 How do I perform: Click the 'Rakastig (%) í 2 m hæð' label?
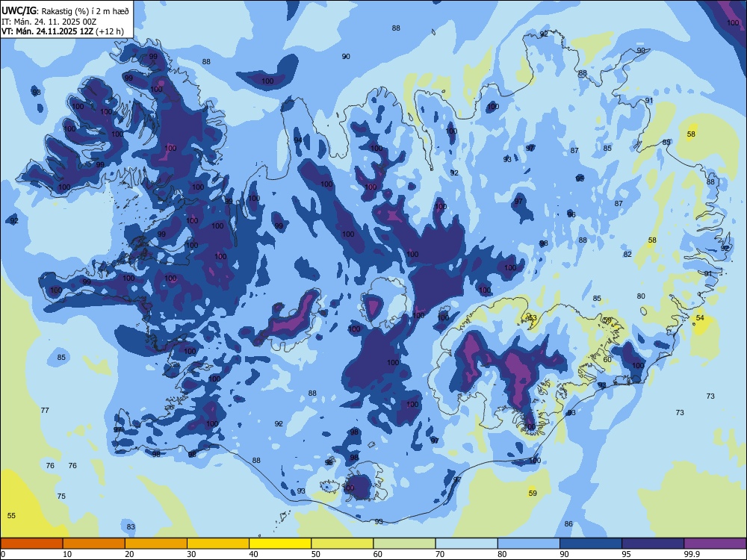tap(85, 11)
